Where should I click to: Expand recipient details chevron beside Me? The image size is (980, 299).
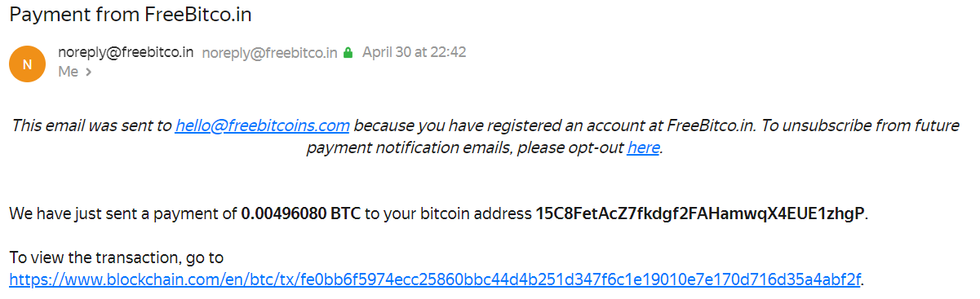tap(88, 72)
